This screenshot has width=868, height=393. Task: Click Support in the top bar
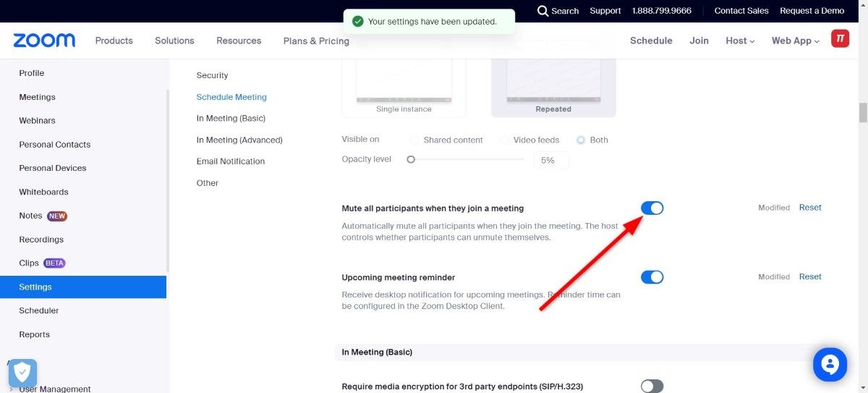(605, 11)
